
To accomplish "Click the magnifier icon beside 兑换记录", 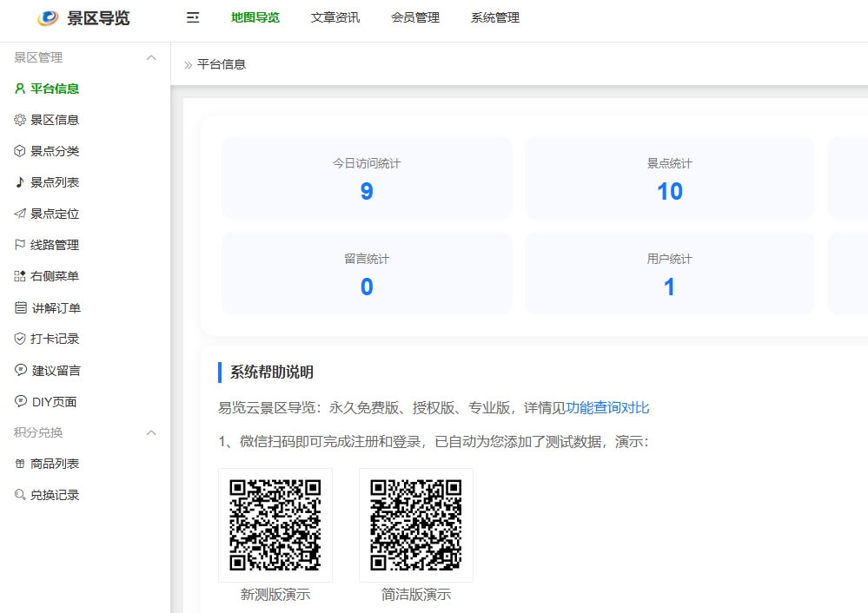I will point(20,495).
